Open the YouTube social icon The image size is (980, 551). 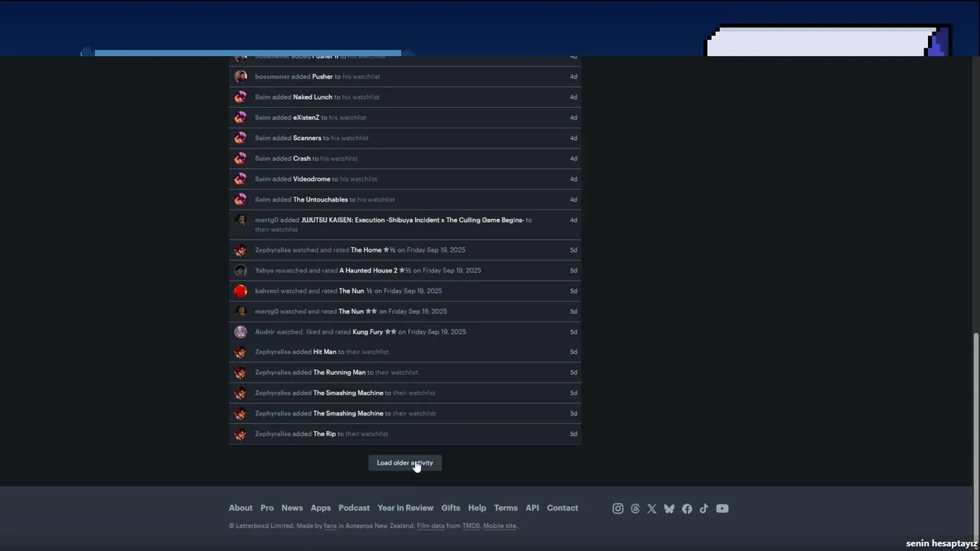point(722,508)
